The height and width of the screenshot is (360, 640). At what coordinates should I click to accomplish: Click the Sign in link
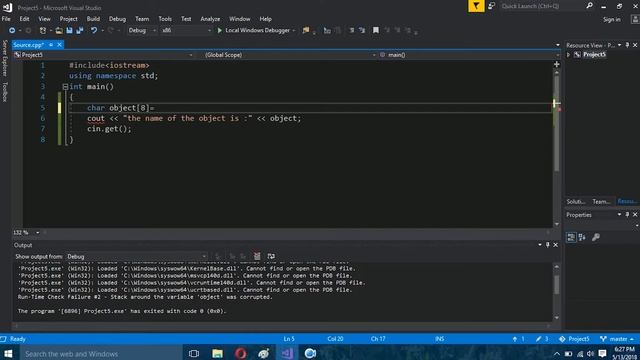611,19
